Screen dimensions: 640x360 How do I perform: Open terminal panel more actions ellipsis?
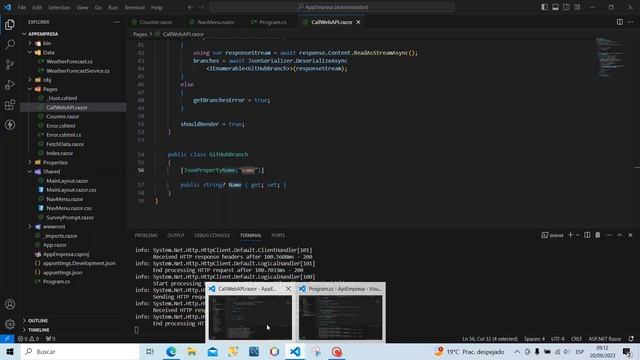click(x=609, y=235)
